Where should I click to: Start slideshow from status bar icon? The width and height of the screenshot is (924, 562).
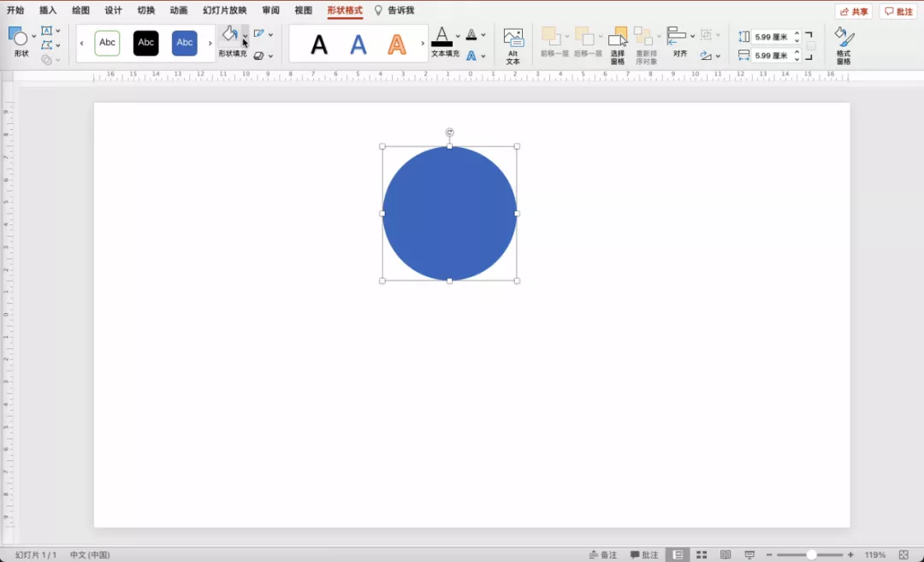tap(749, 555)
